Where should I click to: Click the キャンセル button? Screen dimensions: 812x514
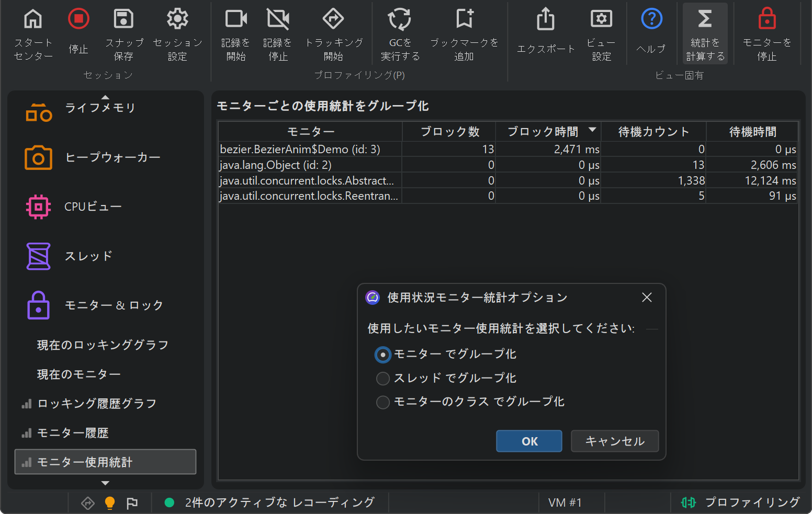click(x=614, y=441)
